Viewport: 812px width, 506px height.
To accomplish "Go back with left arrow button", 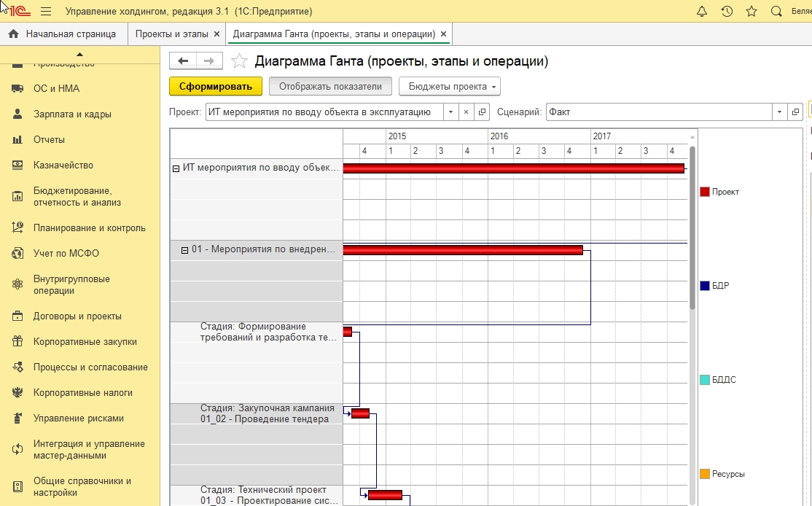I will pyautogui.click(x=183, y=61).
